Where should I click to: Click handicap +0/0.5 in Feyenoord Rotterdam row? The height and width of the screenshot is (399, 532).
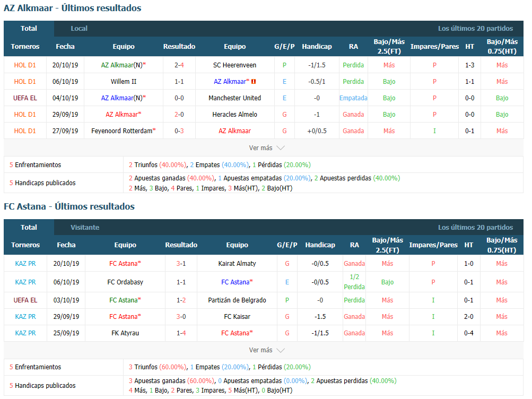tap(317, 131)
